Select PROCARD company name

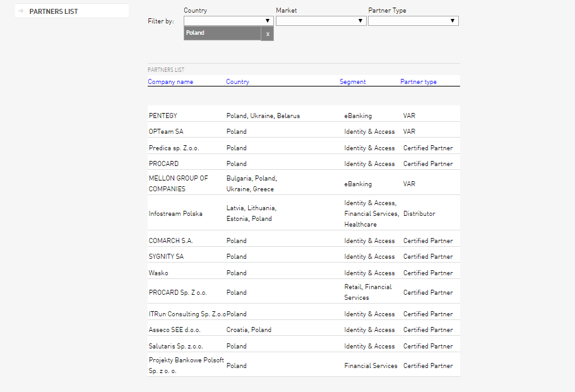point(163,163)
